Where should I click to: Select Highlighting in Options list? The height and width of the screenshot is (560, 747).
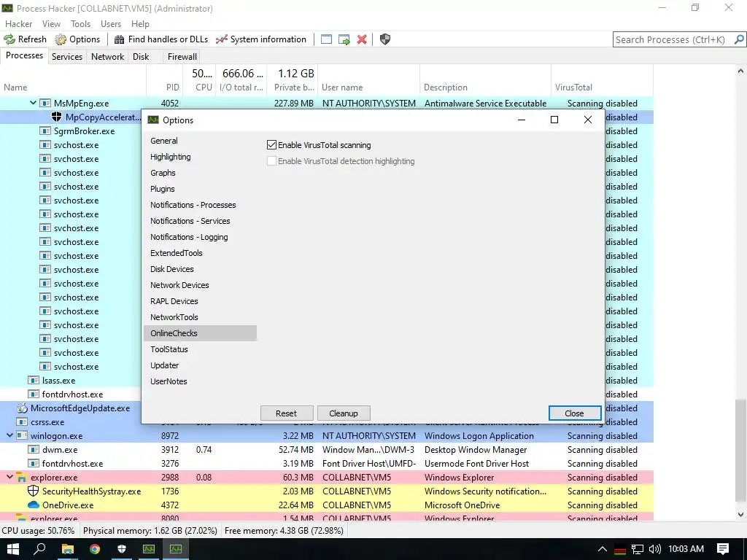[x=171, y=157]
